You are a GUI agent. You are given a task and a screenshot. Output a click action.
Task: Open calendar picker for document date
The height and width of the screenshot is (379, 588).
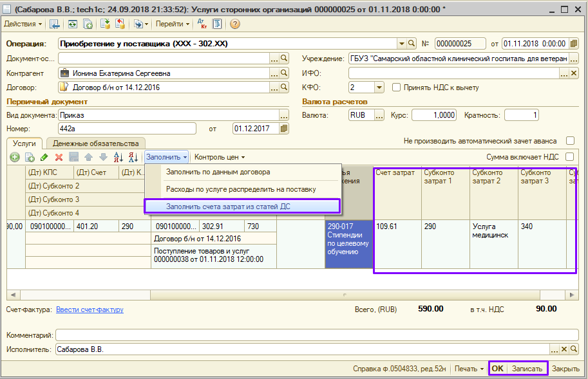(x=574, y=44)
